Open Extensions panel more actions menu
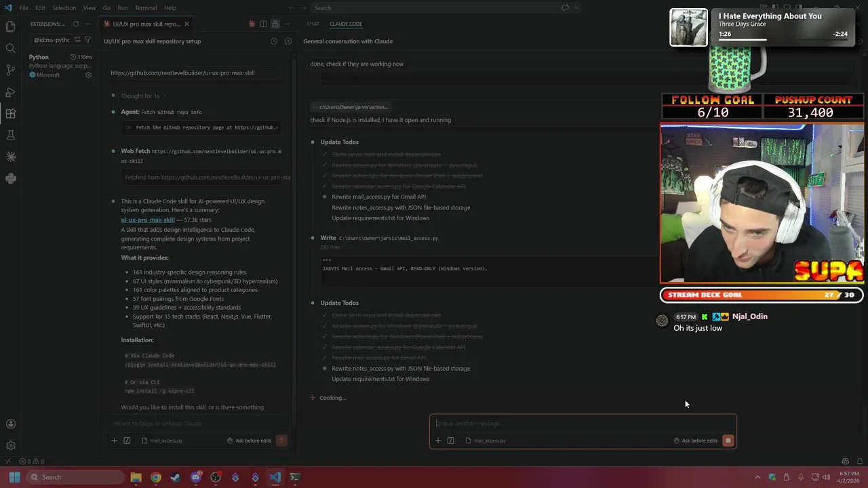The width and height of the screenshot is (868, 488). 87,24
